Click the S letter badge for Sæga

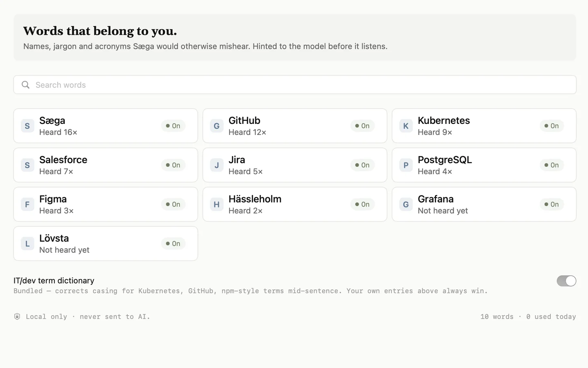(x=27, y=126)
